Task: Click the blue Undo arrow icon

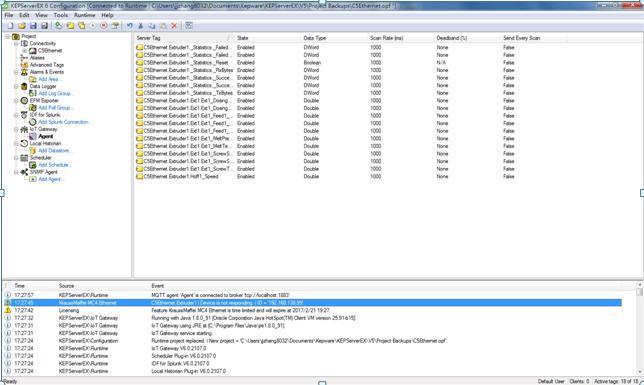Action: pos(130,25)
